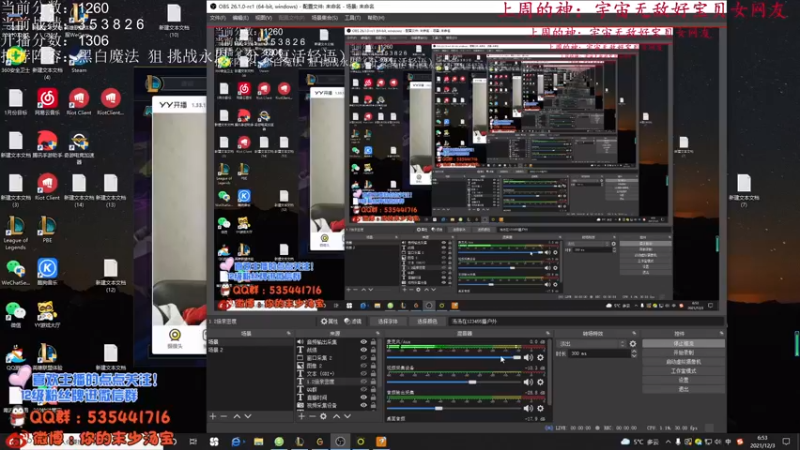800x450 pixels.
Task: Mute the first mixer channel speaker icon
Action: pyautogui.click(x=528, y=358)
